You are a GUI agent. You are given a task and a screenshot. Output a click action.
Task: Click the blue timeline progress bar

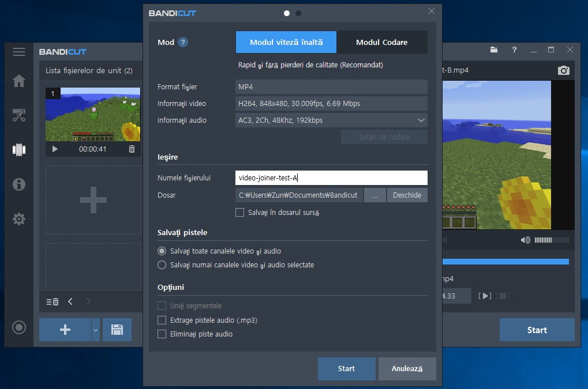505,262
